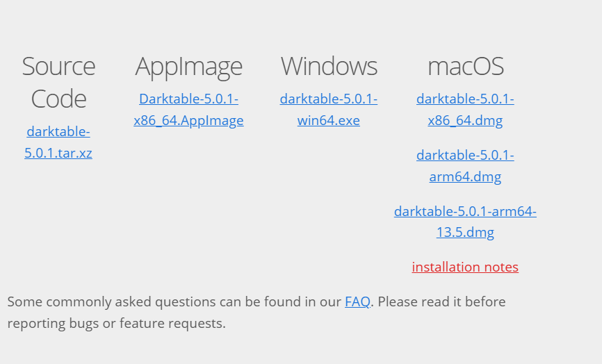Click the macOS column heading
Viewport: 602px width, 364px height.
pos(465,67)
